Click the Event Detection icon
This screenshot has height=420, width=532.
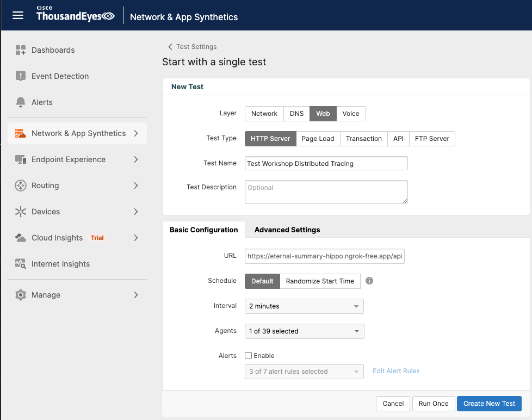pos(20,76)
